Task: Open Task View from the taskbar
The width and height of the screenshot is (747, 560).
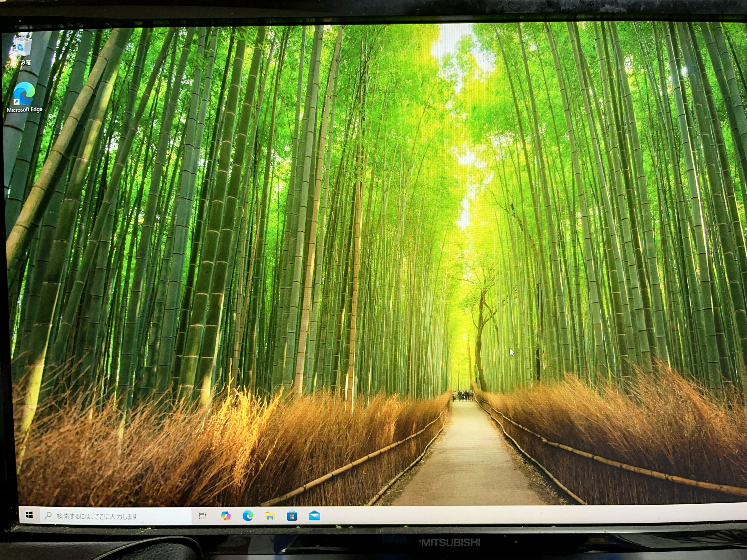Action: (x=203, y=515)
